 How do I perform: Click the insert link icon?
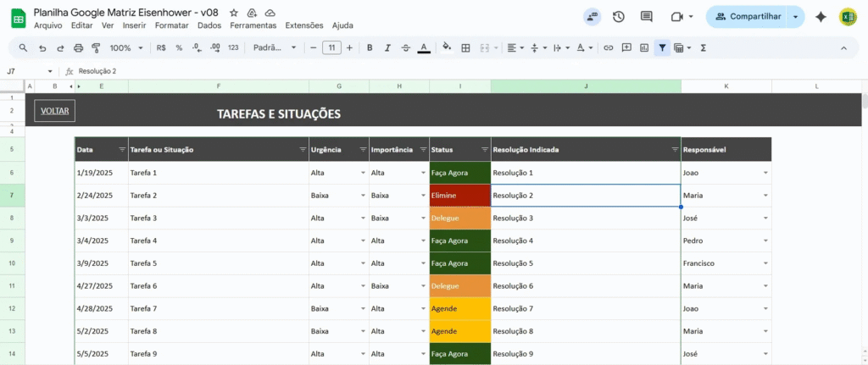pos(608,47)
